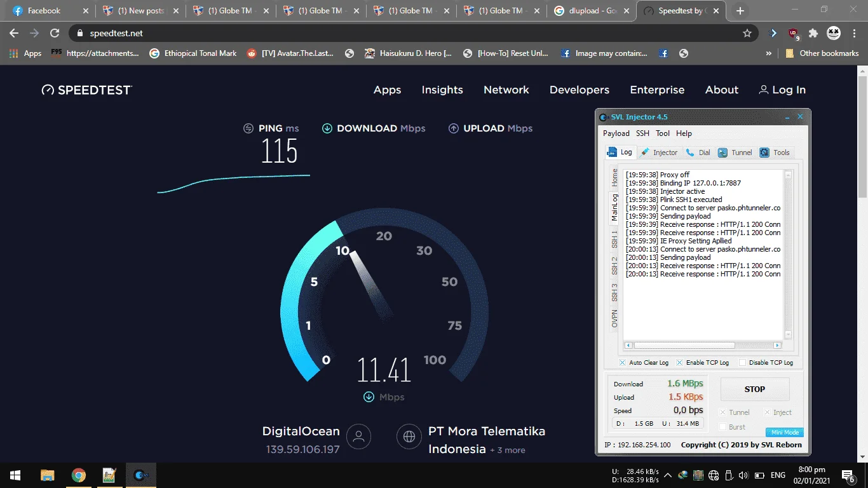
Task: Open the Chrome extensions puzzle icon
Action: (813, 33)
